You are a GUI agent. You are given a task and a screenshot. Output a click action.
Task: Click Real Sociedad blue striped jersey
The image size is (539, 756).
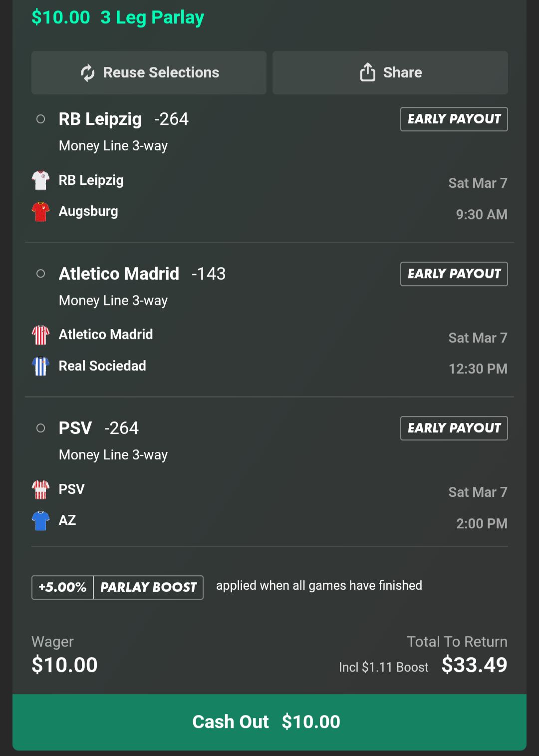[40, 366]
